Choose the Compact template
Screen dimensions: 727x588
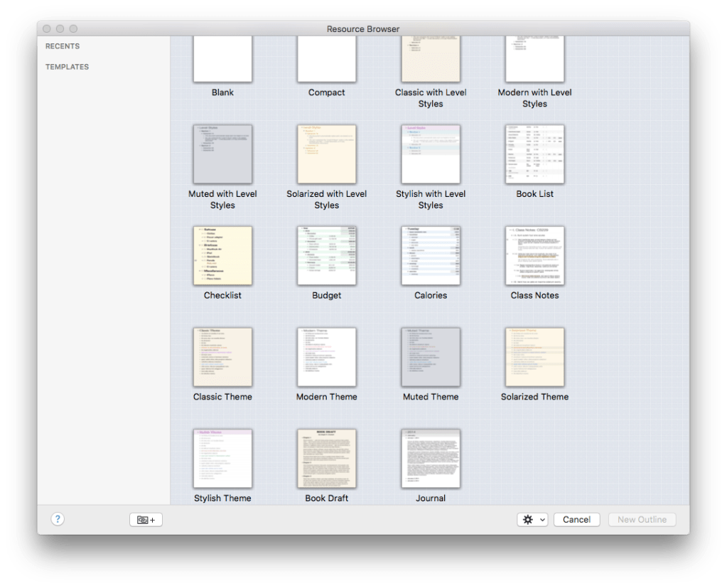(326, 59)
